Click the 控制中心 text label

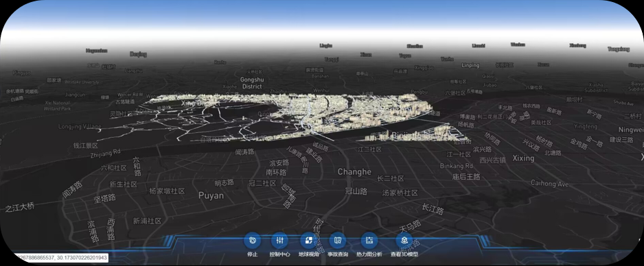[279, 254]
